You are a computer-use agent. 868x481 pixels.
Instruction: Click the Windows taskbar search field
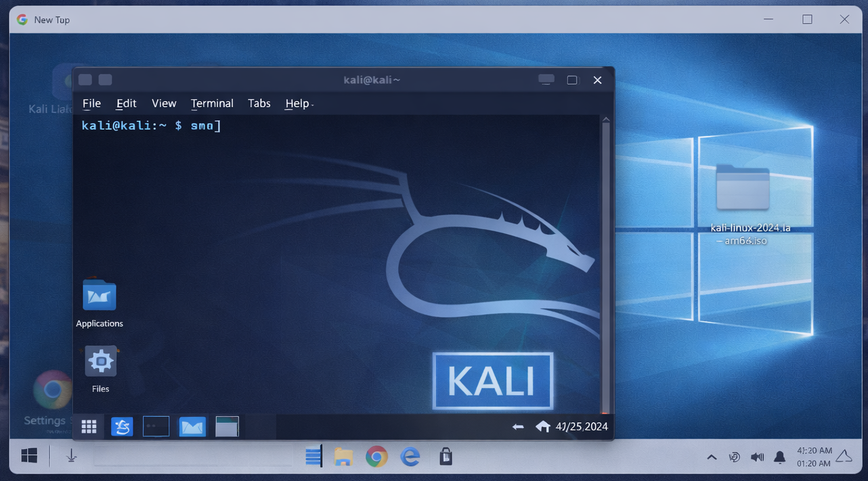pos(193,457)
